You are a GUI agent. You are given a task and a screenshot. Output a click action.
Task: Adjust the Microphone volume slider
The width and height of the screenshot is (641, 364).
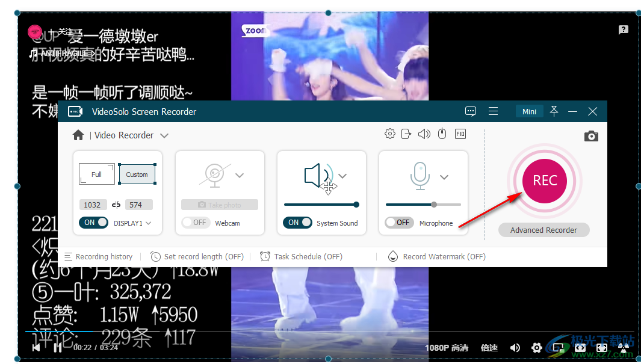point(423,205)
